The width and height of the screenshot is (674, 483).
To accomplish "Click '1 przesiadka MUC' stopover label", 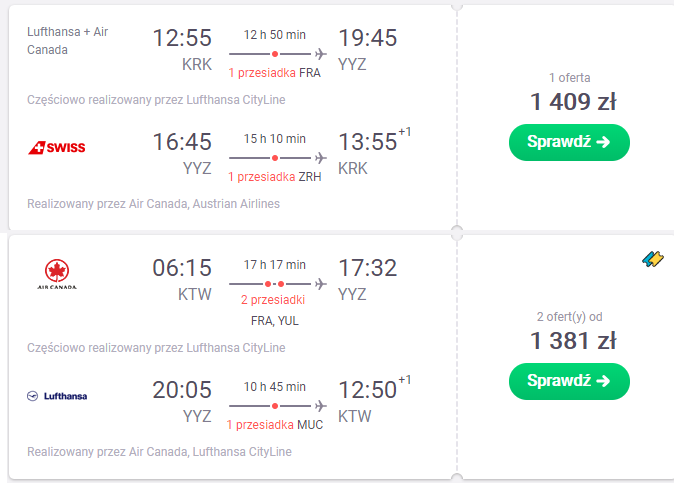I will [275, 425].
